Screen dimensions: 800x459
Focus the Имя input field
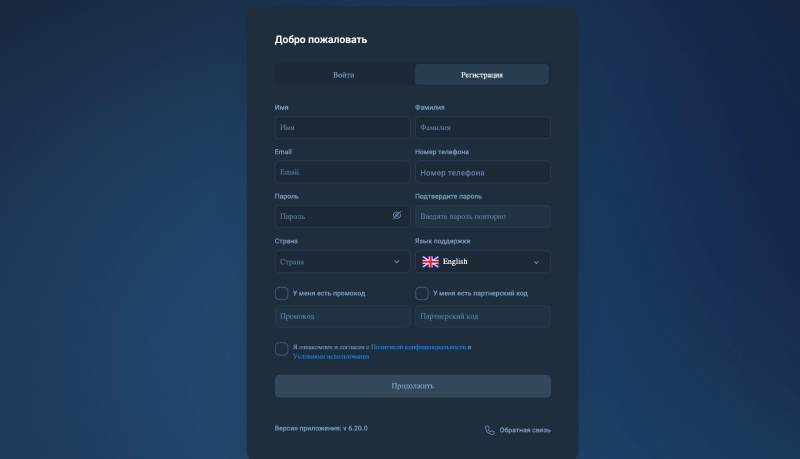pyautogui.click(x=342, y=128)
